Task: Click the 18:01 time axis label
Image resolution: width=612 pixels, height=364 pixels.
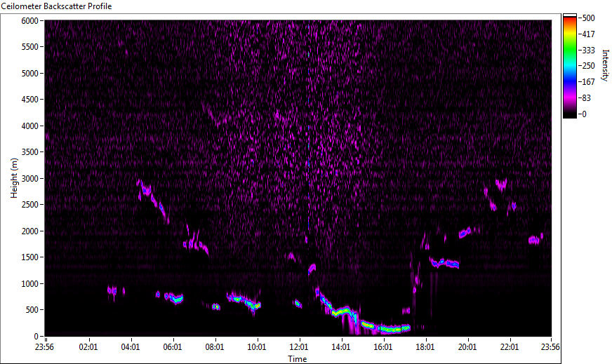Action: tap(425, 347)
